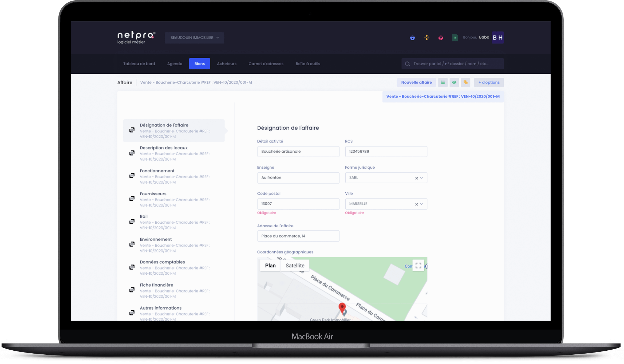This screenshot has height=364, width=624.
Task: Switch to Plan map view toggle
Action: point(270,265)
